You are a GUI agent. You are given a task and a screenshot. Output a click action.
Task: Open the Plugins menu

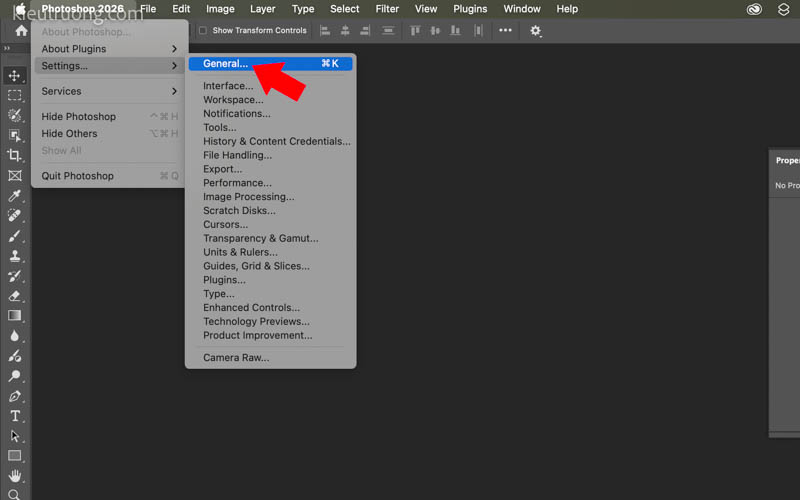click(x=470, y=9)
